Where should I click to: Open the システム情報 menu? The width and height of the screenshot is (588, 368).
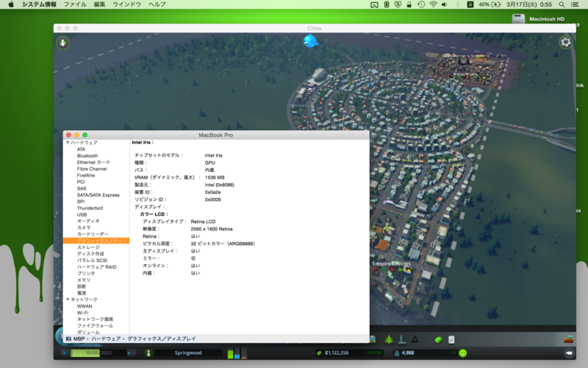tap(39, 4)
